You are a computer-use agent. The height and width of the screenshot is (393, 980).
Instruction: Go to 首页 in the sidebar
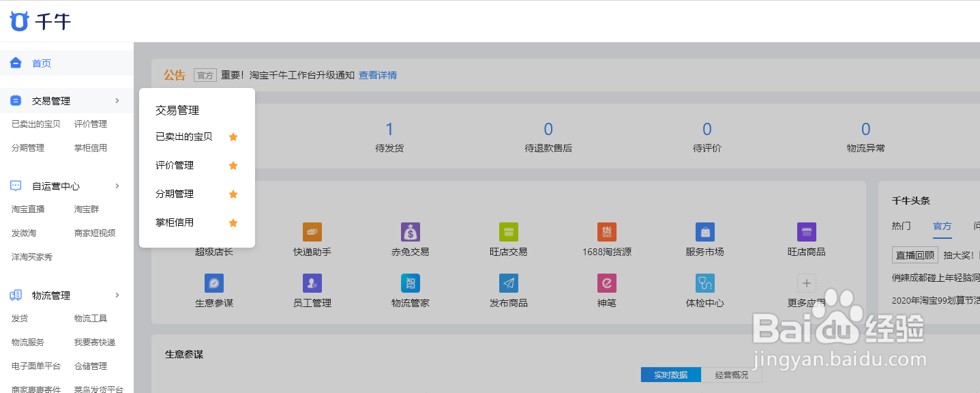tap(42, 63)
